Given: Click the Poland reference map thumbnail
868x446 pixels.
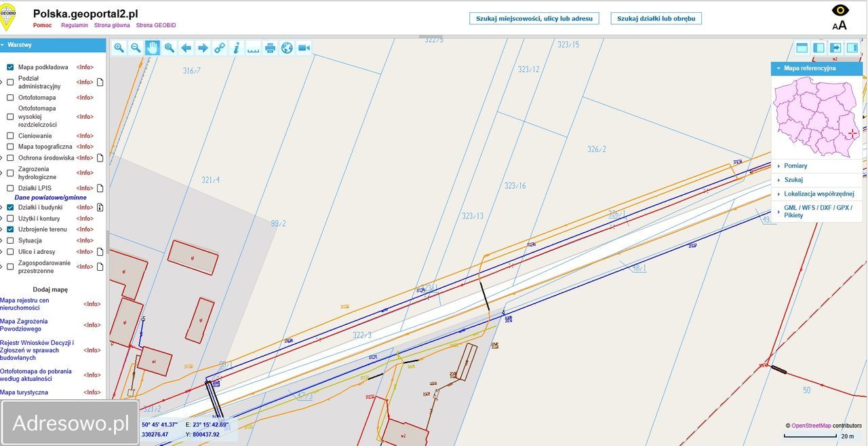Looking at the screenshot, I should pyautogui.click(x=816, y=117).
